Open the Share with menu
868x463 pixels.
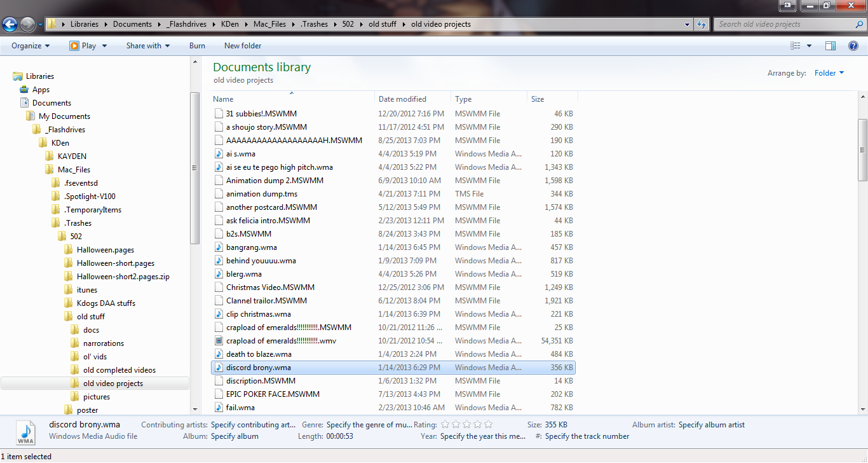click(x=148, y=46)
